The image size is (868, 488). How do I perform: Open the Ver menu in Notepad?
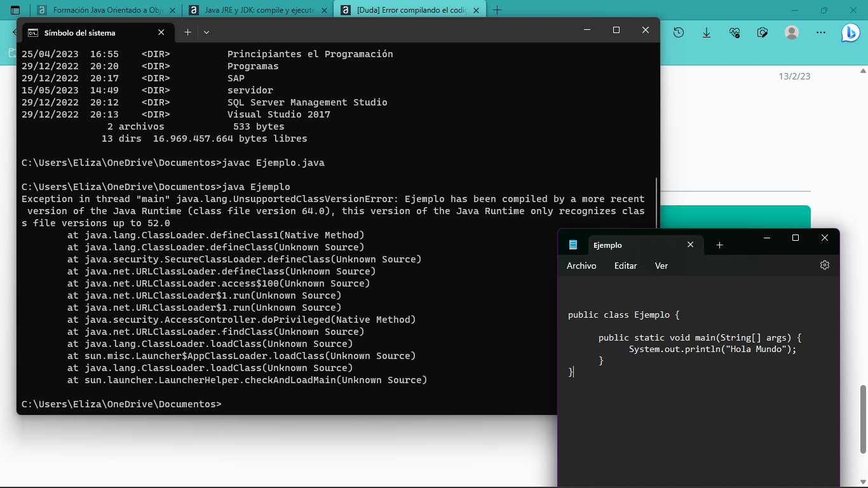pyautogui.click(x=661, y=266)
